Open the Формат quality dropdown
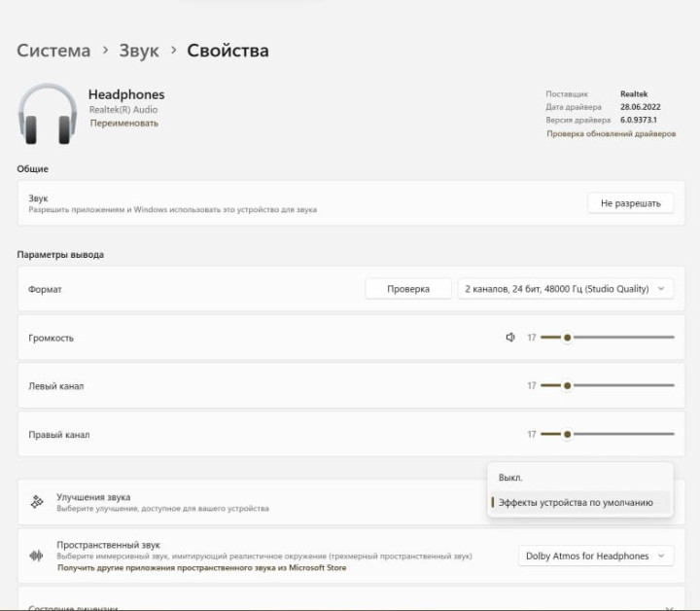 click(x=565, y=289)
